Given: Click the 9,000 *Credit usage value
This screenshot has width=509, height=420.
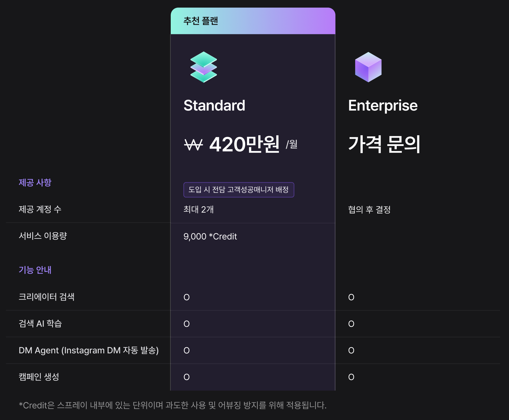Looking at the screenshot, I should [x=210, y=236].
